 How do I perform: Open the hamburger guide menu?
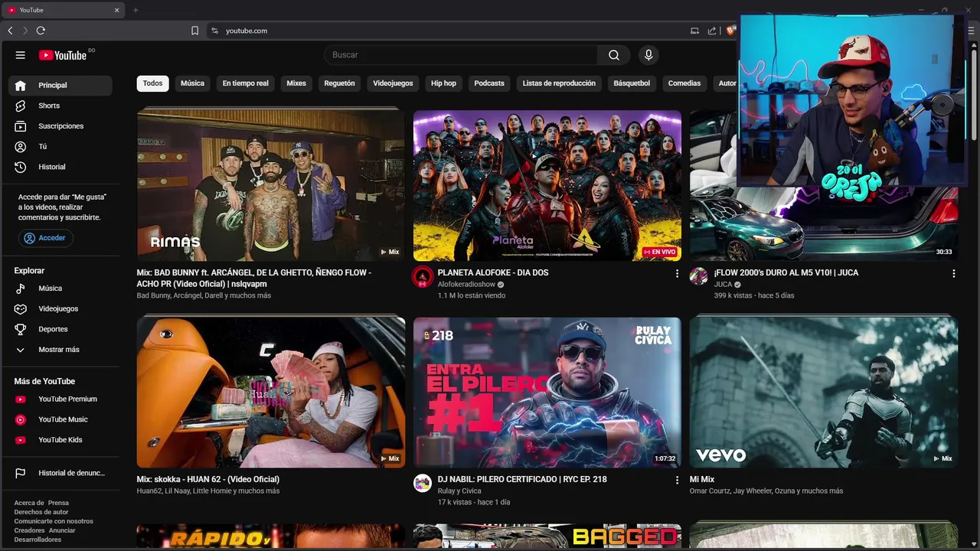[x=21, y=55]
